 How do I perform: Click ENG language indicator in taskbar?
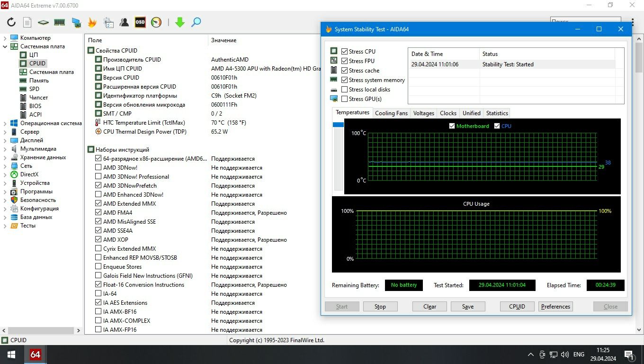tap(579, 355)
